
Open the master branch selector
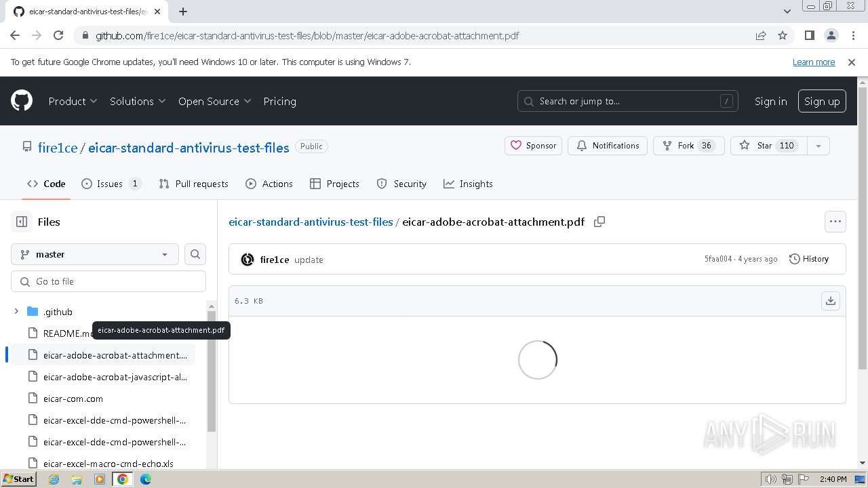pyautogui.click(x=95, y=254)
